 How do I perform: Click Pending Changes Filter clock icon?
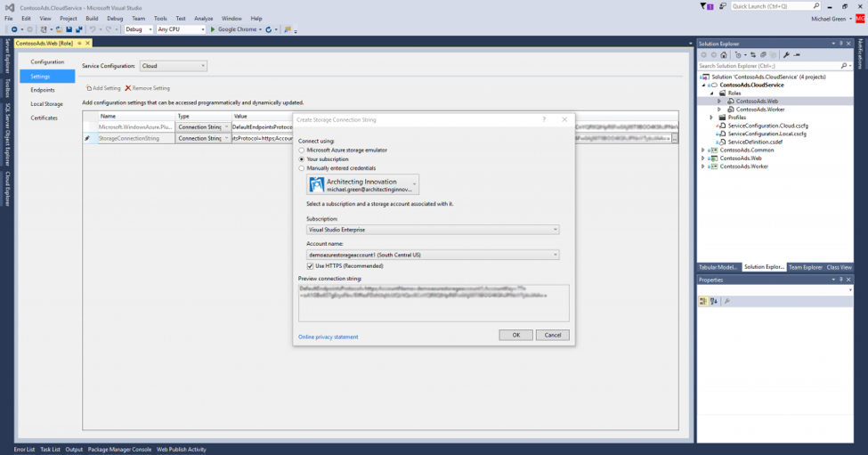[738, 55]
